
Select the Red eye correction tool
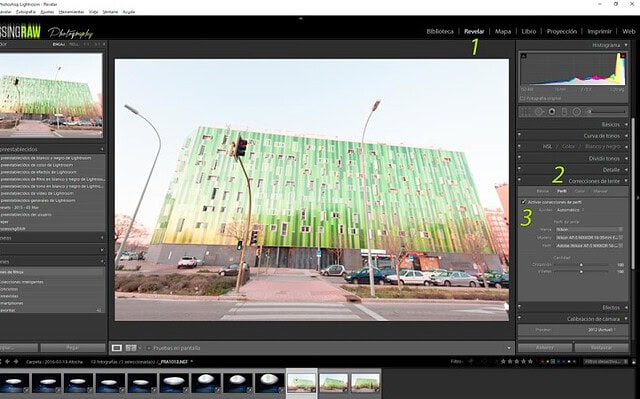click(x=552, y=111)
